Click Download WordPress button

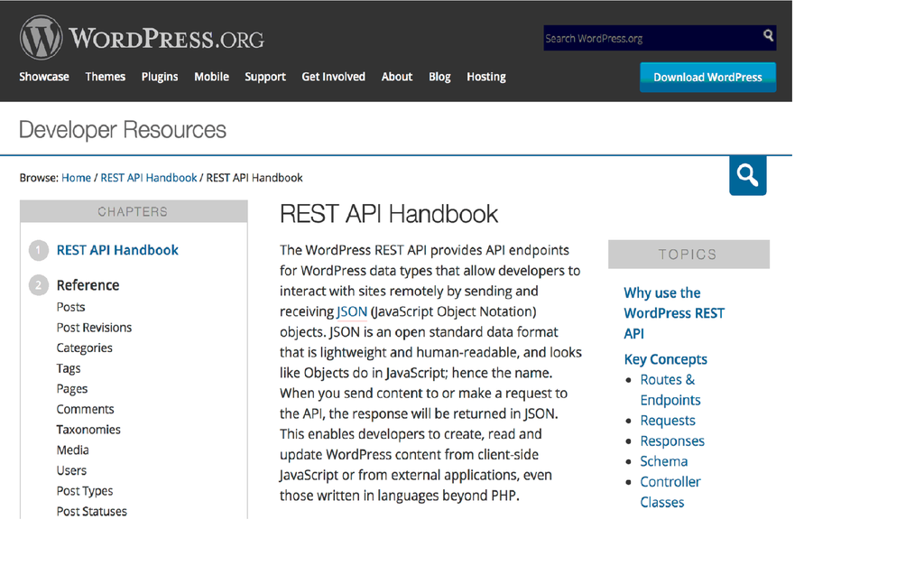click(707, 78)
